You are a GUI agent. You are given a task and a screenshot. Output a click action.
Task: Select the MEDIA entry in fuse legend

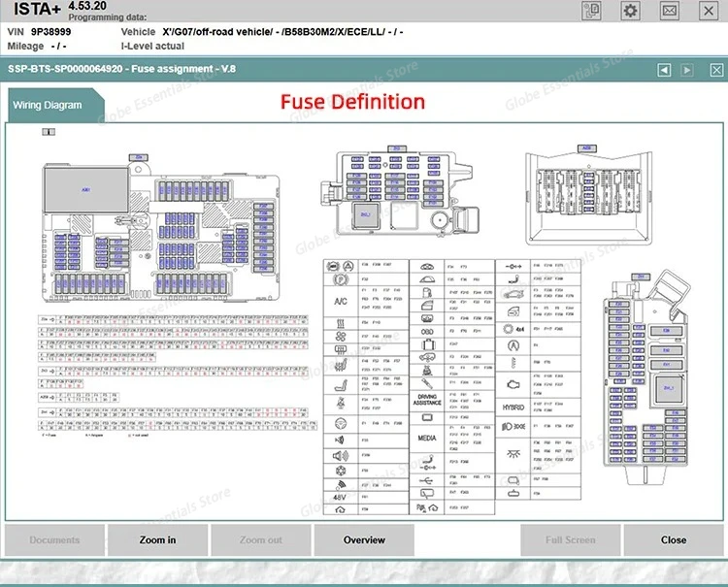tap(427, 438)
